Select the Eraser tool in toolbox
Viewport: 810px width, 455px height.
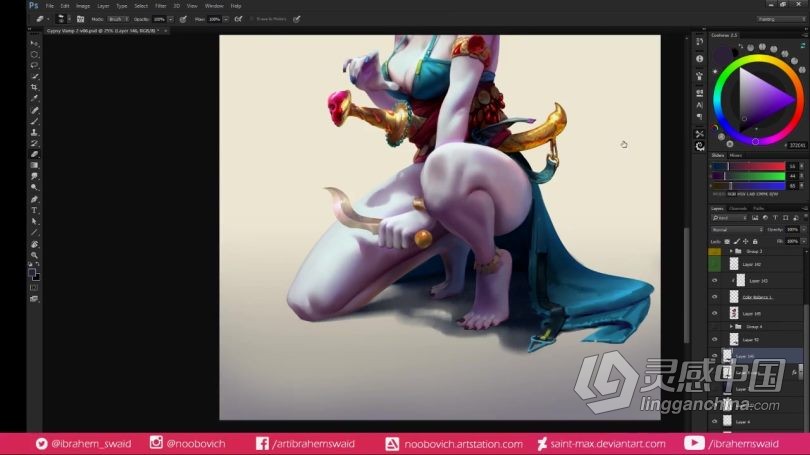[x=34, y=154]
